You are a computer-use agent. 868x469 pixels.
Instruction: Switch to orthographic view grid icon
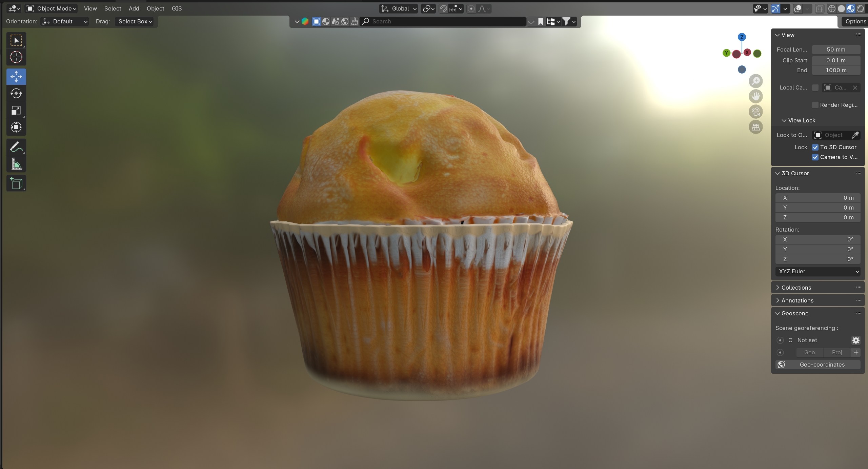click(755, 127)
